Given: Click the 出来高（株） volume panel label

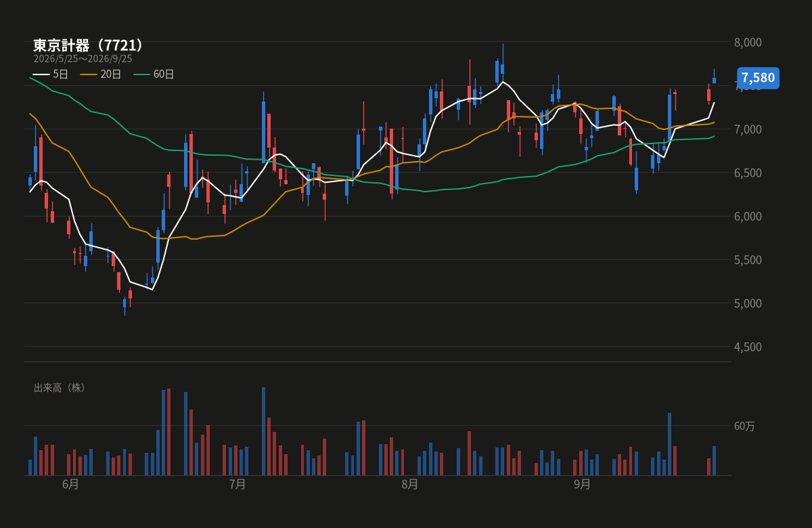Looking at the screenshot, I should [x=60, y=388].
